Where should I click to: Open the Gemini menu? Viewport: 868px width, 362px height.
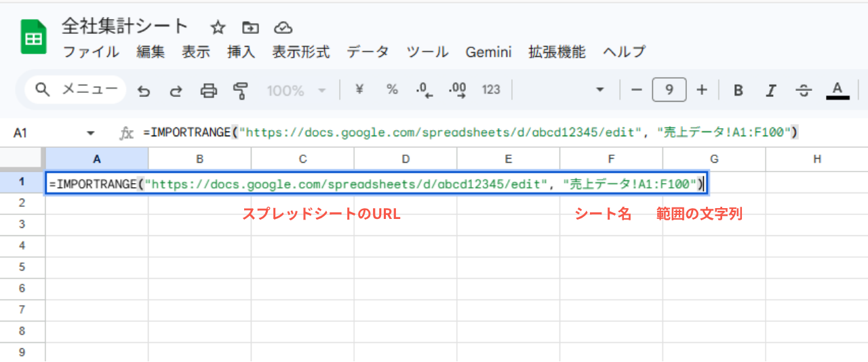click(x=488, y=52)
